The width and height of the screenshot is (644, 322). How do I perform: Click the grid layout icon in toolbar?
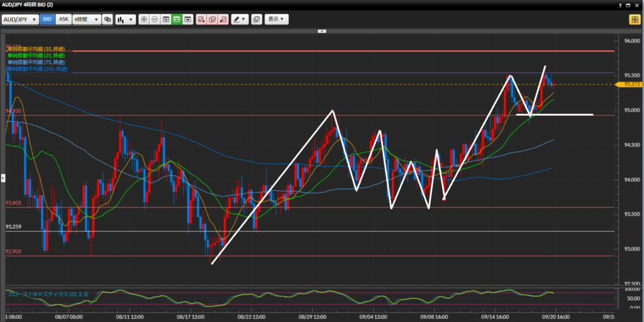166,19
